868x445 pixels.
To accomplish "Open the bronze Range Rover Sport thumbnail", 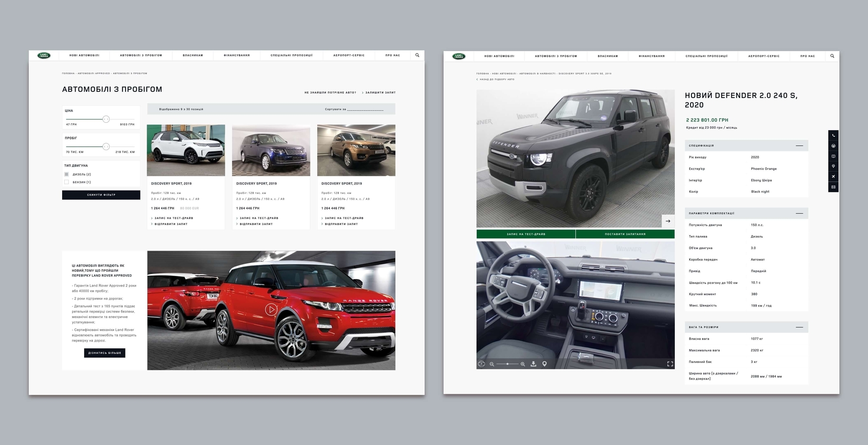I will (x=356, y=150).
